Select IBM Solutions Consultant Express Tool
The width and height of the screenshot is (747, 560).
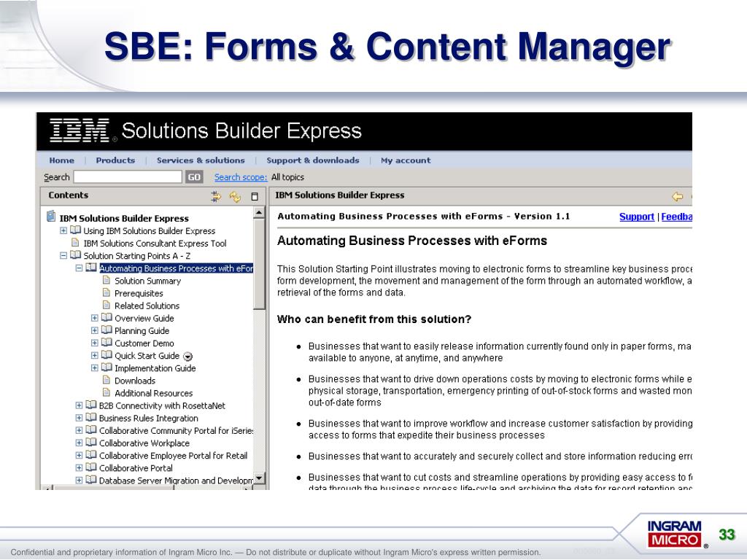155,244
